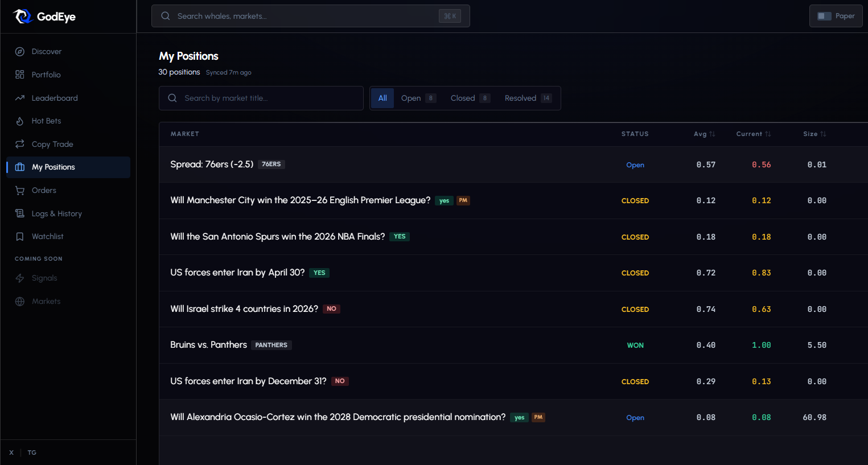Click the GodEye logo
The height and width of the screenshot is (465, 868).
(x=44, y=17)
